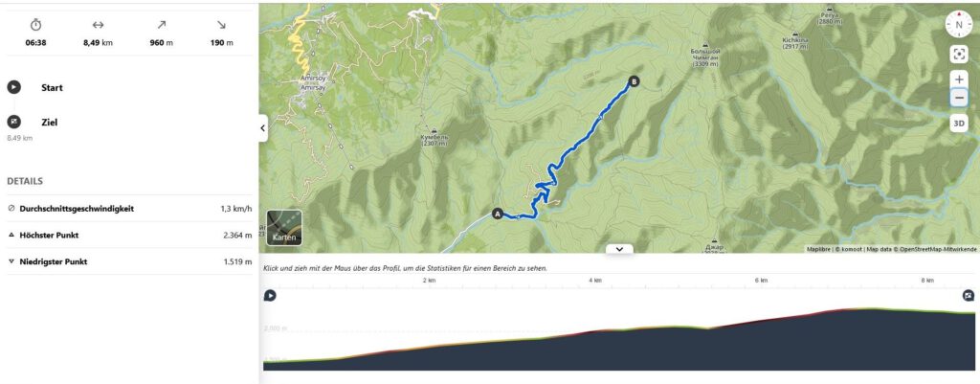Click the elevation profile at 4 km

coord(595,329)
